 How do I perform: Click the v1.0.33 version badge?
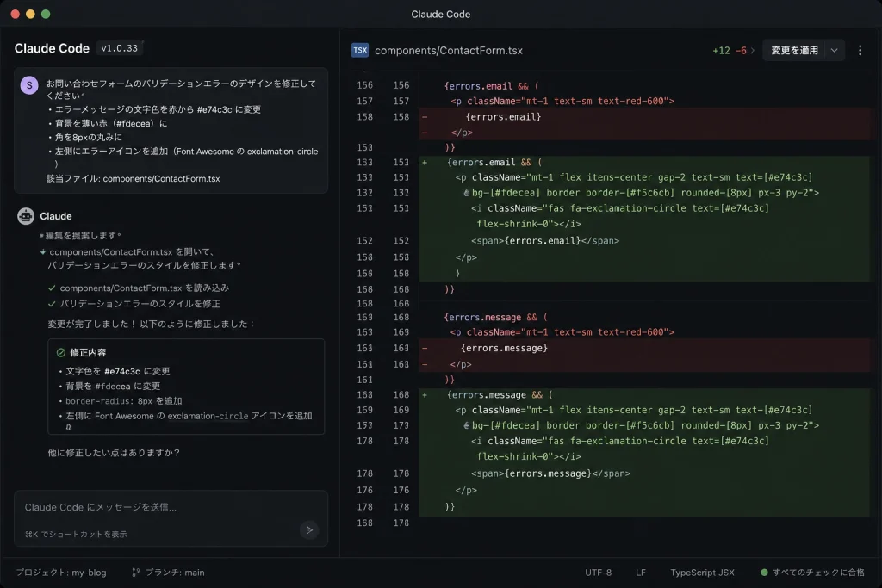coord(119,48)
